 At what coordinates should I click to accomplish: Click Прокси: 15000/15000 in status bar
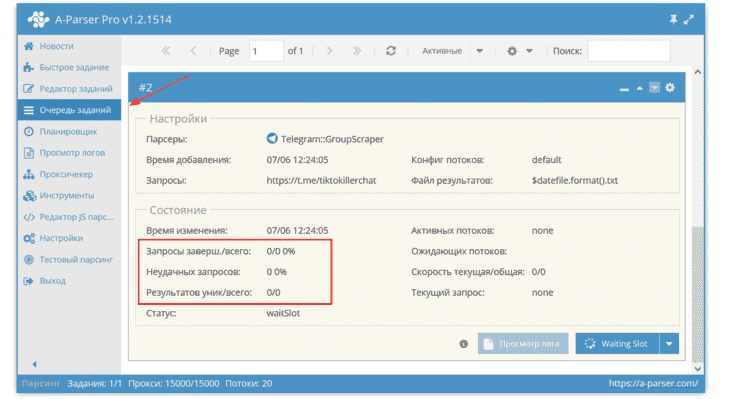(x=174, y=383)
